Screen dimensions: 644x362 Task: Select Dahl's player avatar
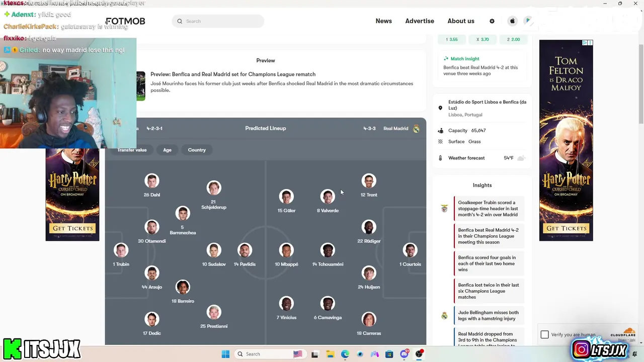[x=151, y=181]
